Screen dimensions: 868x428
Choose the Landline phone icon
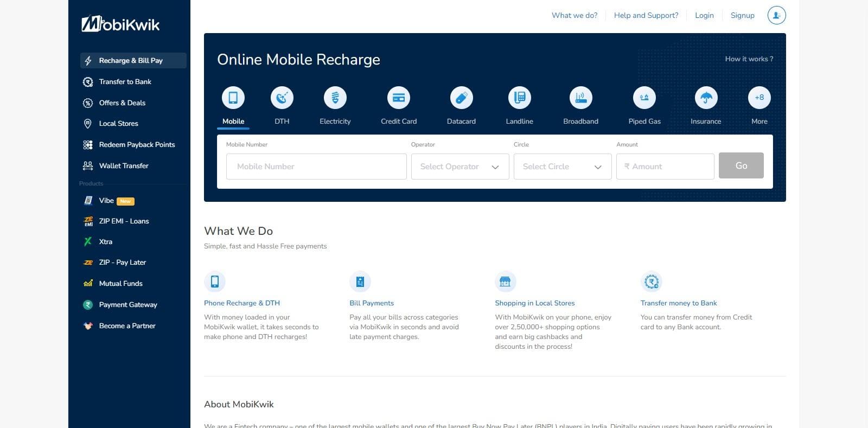[x=520, y=98]
